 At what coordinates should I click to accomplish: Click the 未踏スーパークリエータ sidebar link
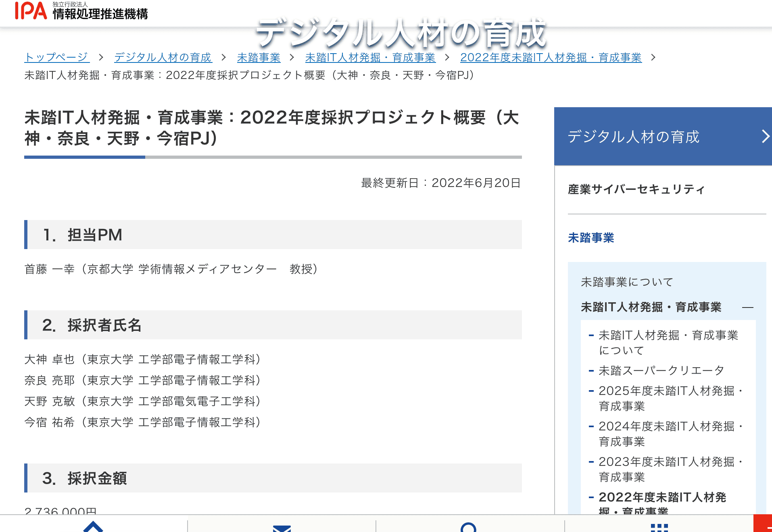pyautogui.click(x=661, y=370)
